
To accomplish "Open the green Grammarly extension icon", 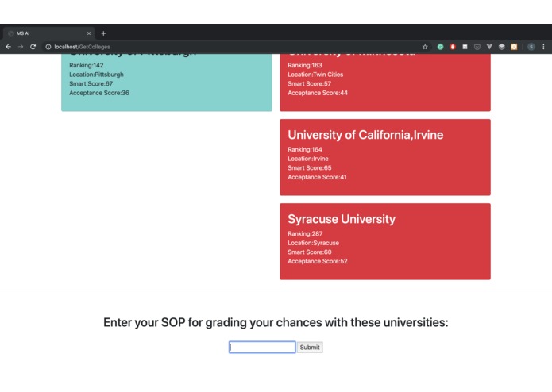I will pyautogui.click(x=440, y=47).
